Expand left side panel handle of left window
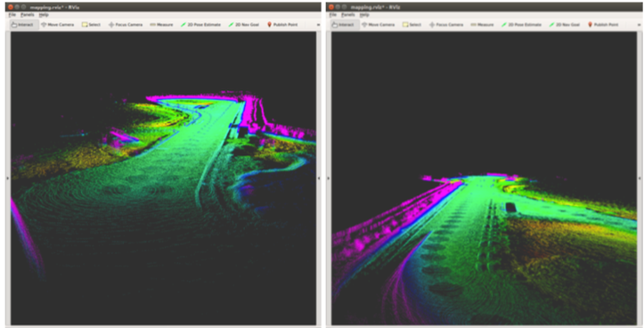 click(7, 178)
